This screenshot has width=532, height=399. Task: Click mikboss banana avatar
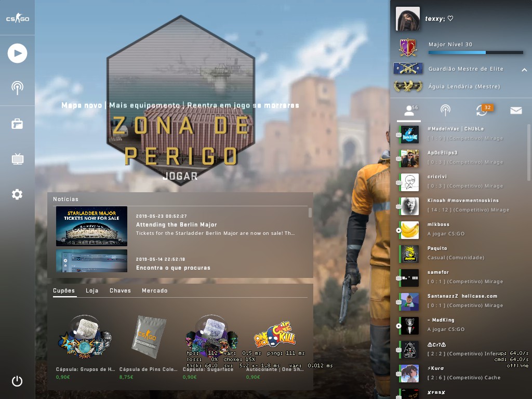409,230
